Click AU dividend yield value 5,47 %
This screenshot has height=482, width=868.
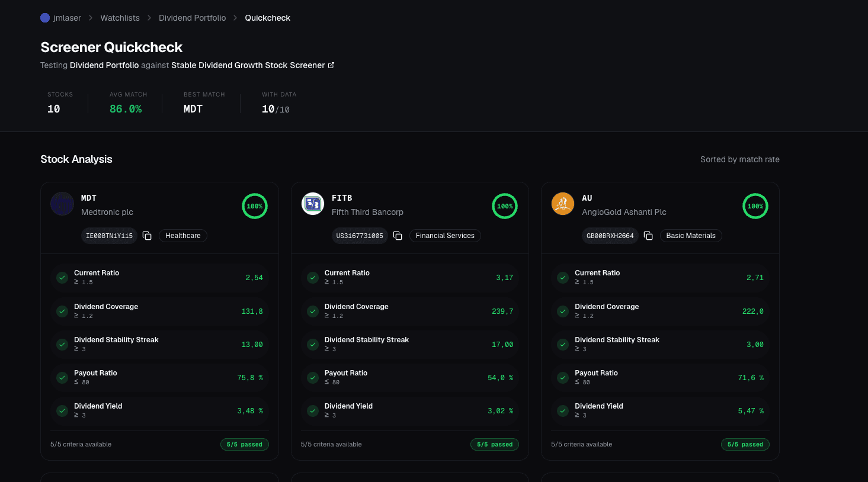click(751, 411)
